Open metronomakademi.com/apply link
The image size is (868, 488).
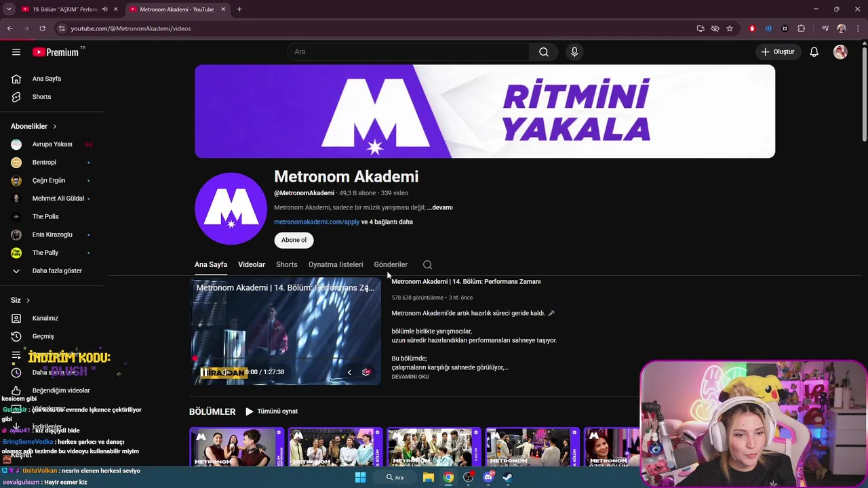coord(317,222)
